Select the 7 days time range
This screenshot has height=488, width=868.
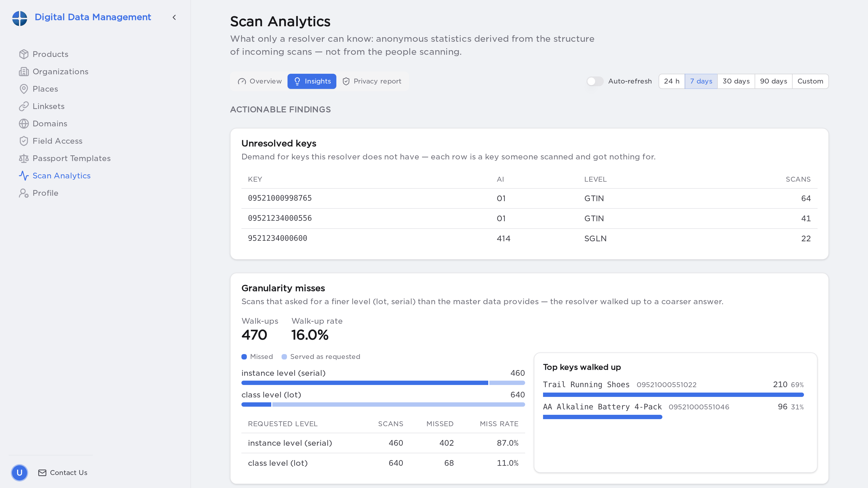click(x=701, y=81)
